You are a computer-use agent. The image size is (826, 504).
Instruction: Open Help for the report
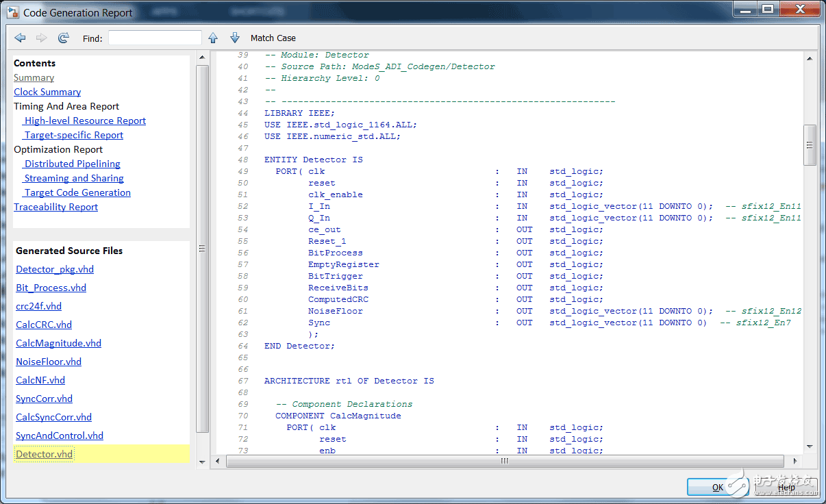click(x=786, y=487)
